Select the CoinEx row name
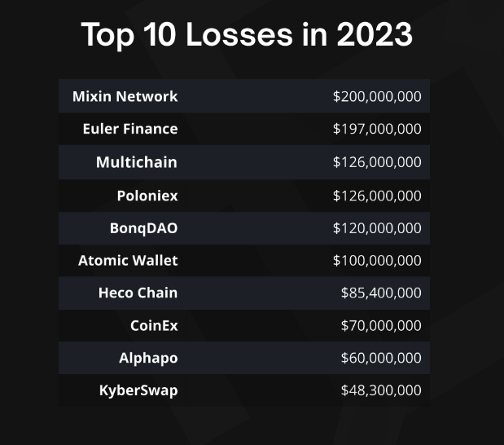 (x=154, y=325)
